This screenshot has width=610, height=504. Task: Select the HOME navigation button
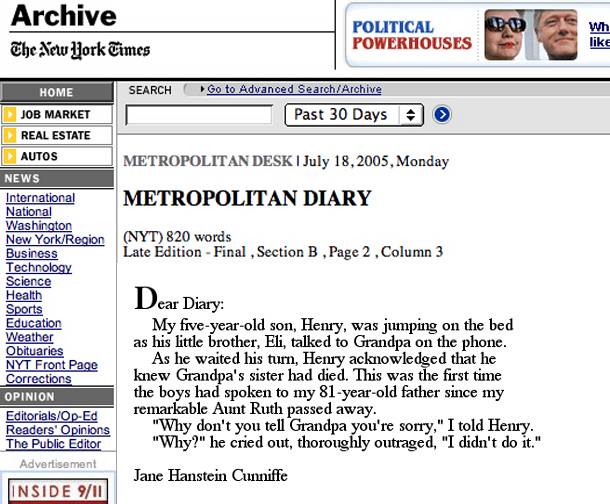pyautogui.click(x=56, y=92)
